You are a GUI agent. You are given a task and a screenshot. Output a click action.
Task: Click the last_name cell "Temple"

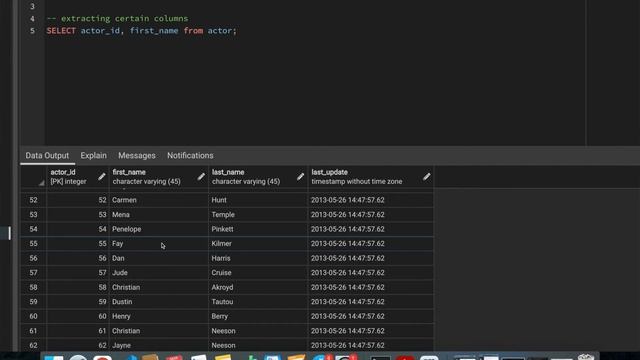tap(258, 215)
